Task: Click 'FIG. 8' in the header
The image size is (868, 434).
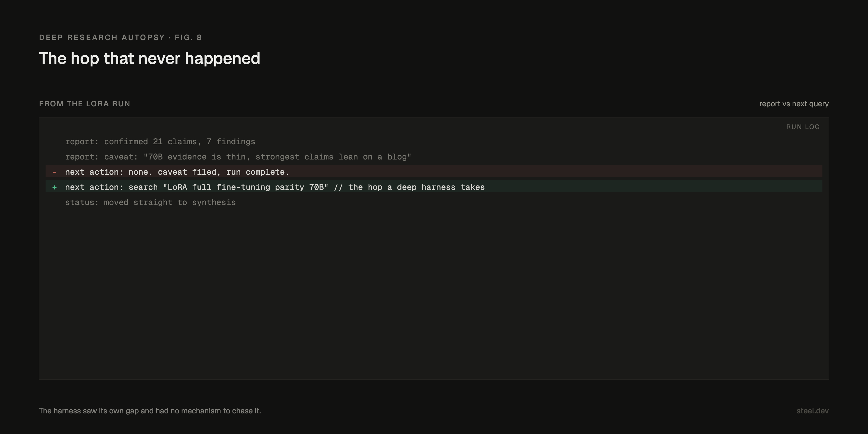Action: [188, 37]
